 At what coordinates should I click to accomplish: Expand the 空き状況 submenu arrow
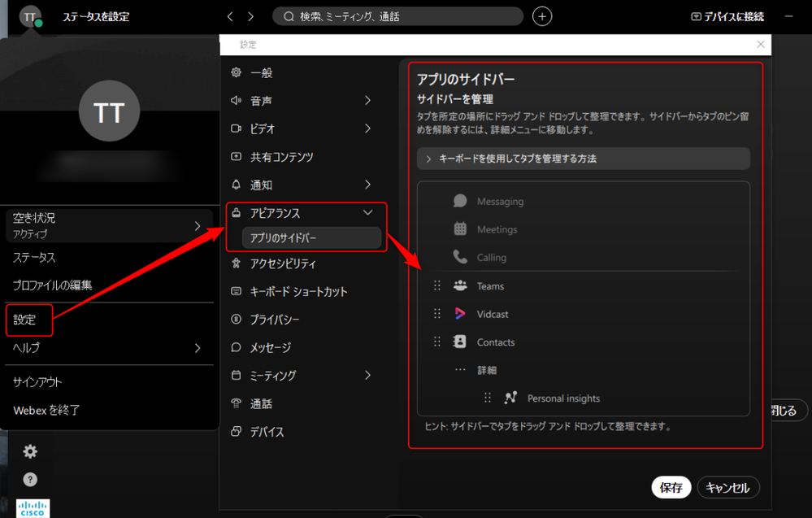[x=198, y=226]
